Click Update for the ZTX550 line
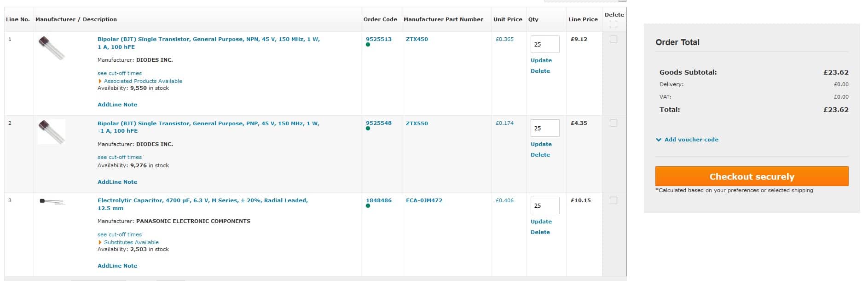 541,144
